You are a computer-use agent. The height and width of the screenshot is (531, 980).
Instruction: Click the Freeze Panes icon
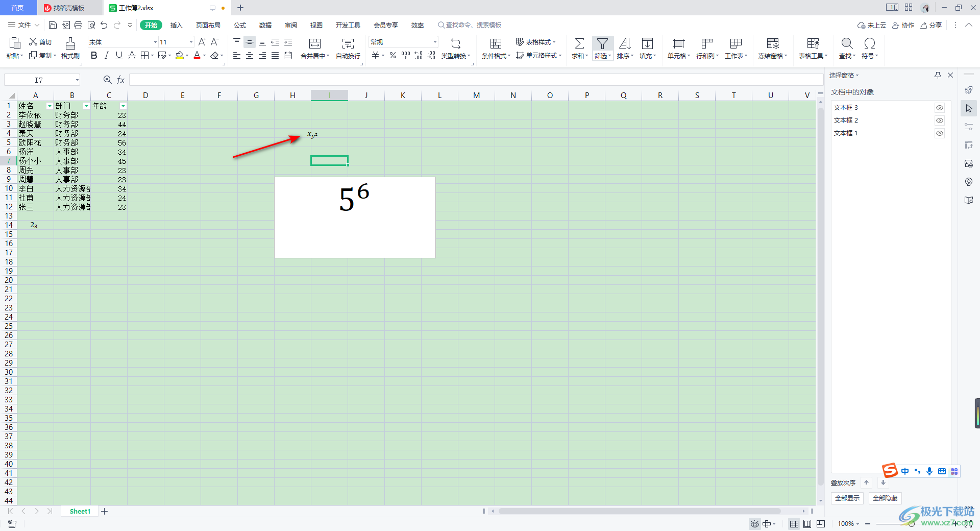click(x=773, y=43)
